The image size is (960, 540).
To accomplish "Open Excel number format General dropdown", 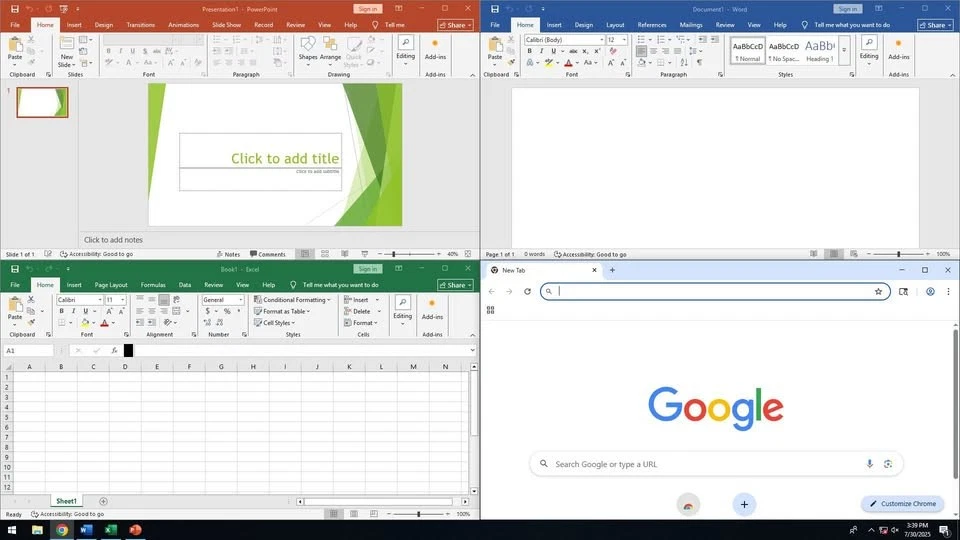I will [241, 300].
